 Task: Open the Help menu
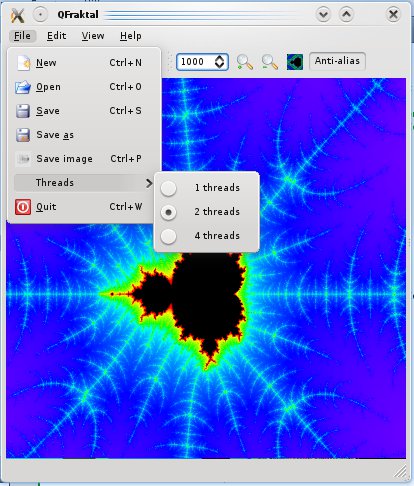(131, 36)
